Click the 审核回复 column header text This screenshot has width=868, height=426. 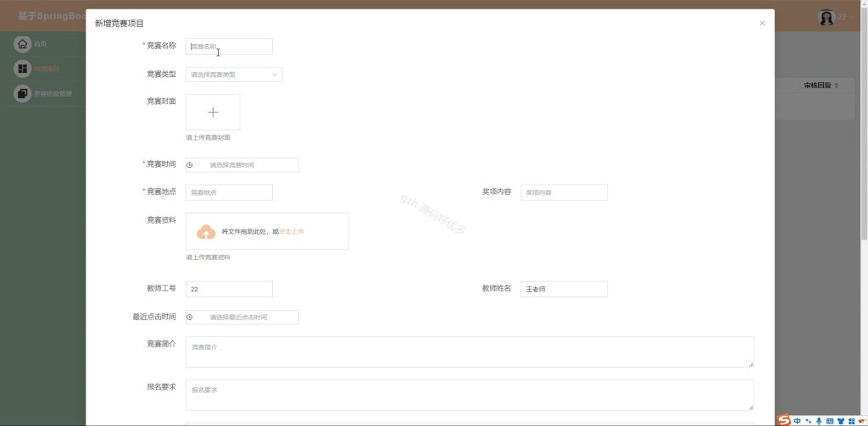(818, 86)
